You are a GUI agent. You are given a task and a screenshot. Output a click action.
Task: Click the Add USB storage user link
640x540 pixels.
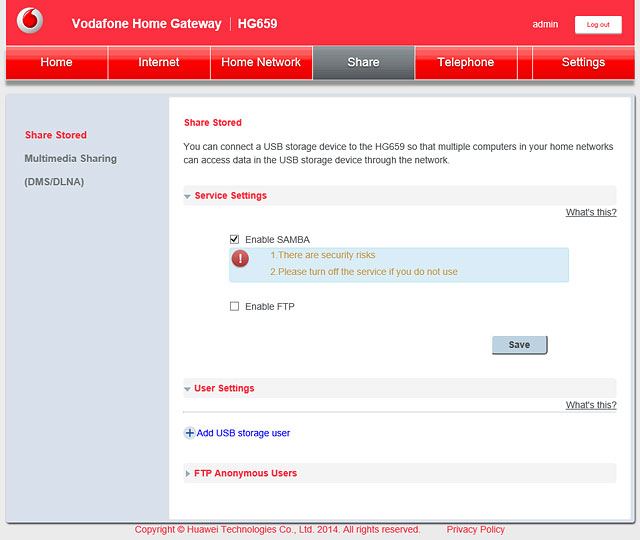click(x=243, y=433)
